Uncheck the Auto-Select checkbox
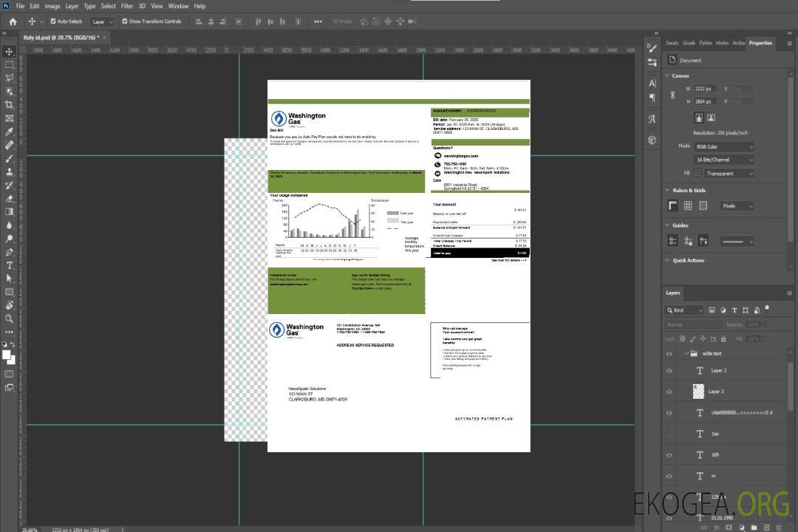 [x=53, y=21]
